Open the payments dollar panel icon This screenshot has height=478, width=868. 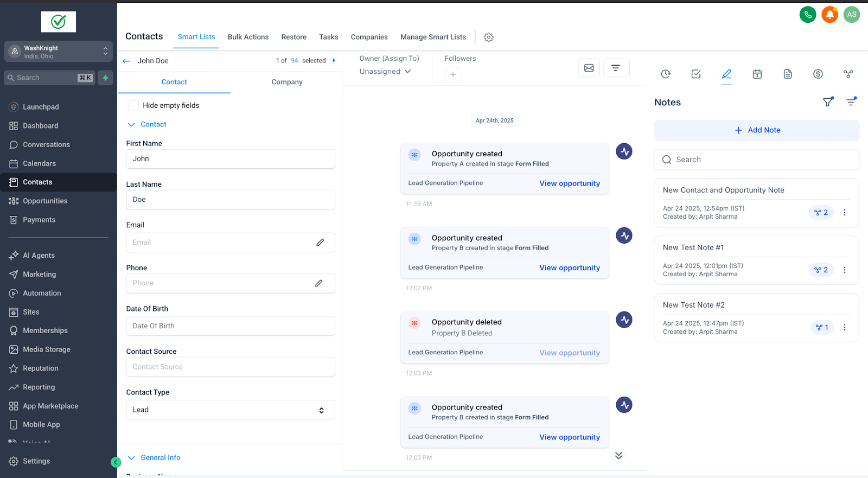click(x=818, y=74)
